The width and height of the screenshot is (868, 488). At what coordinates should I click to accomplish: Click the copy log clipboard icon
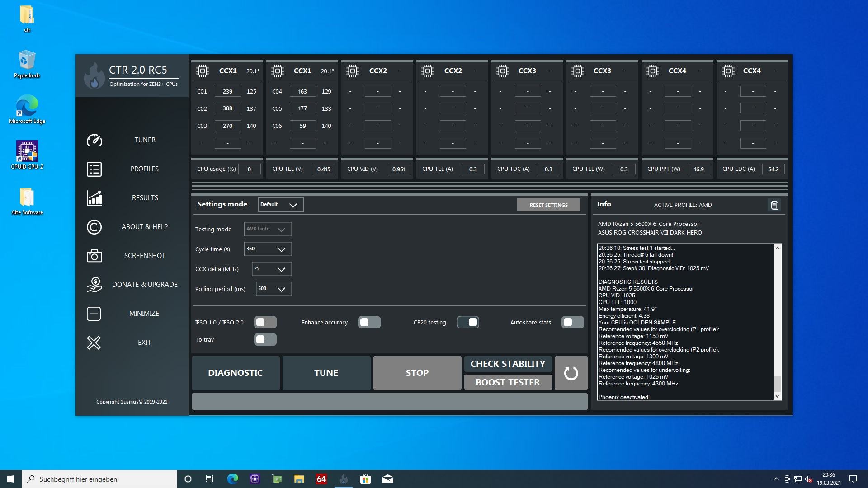point(774,205)
